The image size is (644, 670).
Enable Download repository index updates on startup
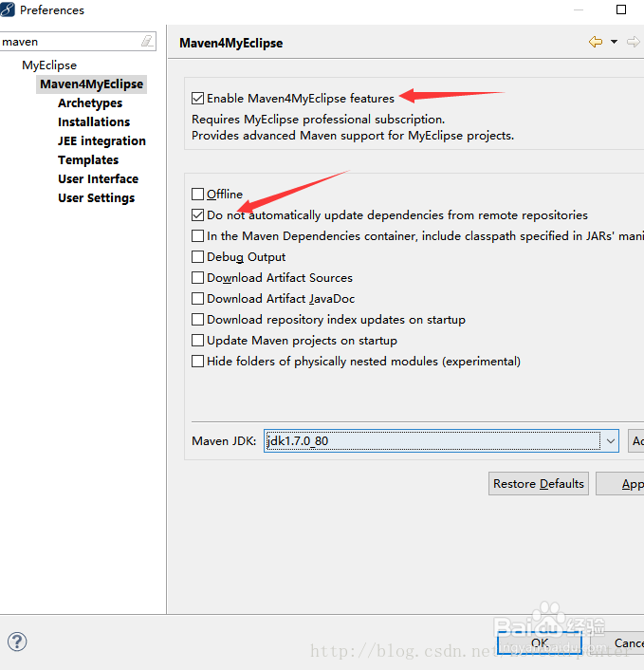click(x=197, y=319)
